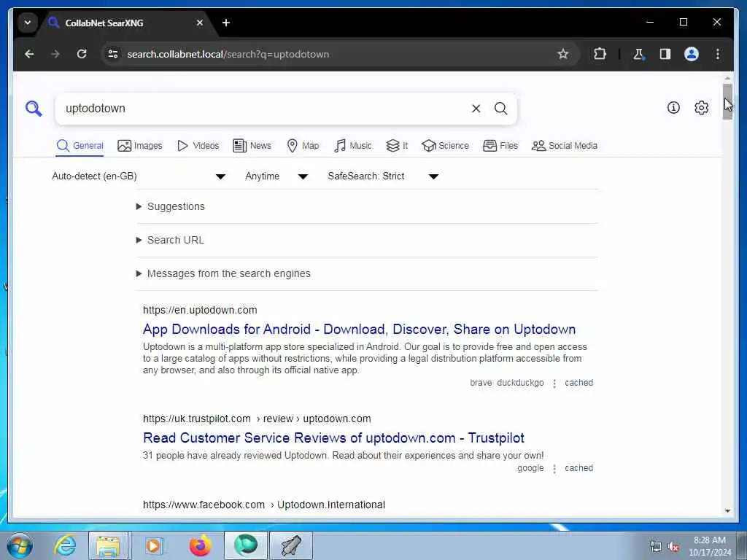747x560 pixels.
Task: Open the Auto-detect language dropdown
Action: (x=139, y=176)
